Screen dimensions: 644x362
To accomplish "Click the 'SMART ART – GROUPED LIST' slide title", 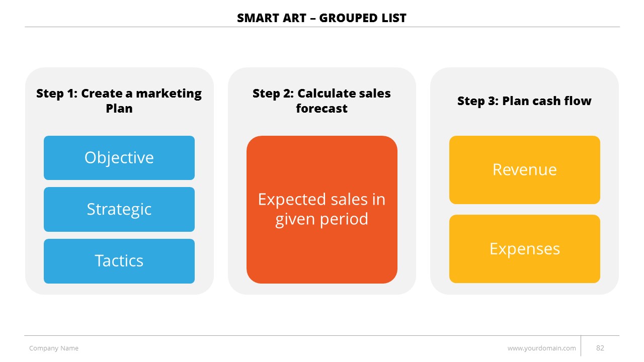I will point(321,19).
